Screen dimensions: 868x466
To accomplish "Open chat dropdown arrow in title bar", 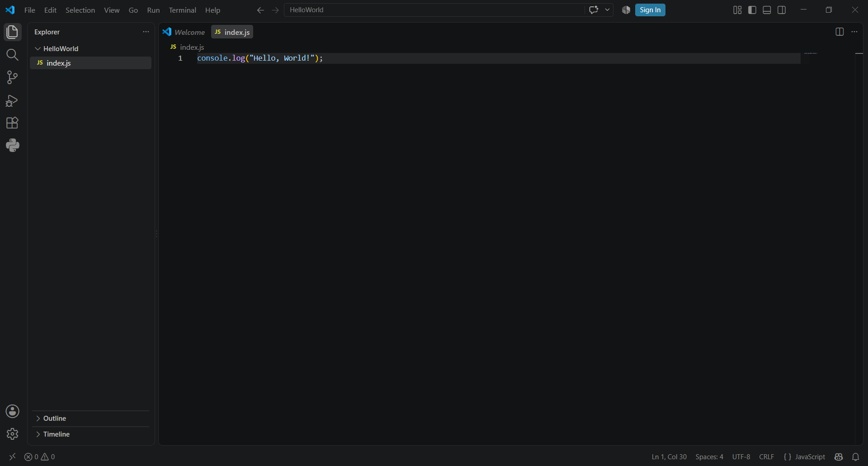I will pyautogui.click(x=607, y=10).
